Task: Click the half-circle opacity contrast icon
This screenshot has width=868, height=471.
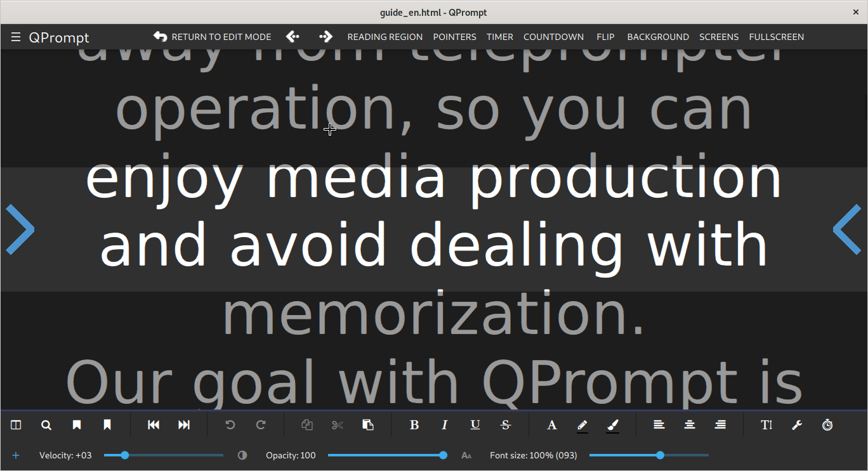Action: [242, 455]
